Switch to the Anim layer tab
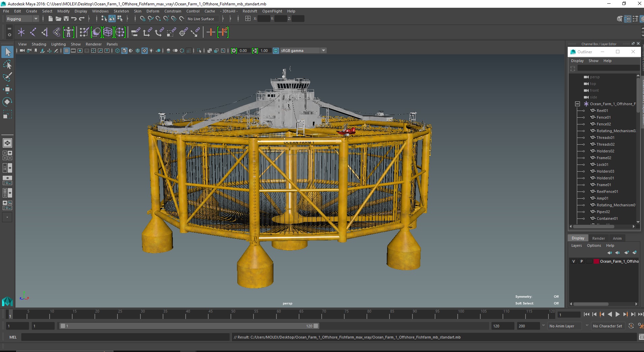 point(617,238)
